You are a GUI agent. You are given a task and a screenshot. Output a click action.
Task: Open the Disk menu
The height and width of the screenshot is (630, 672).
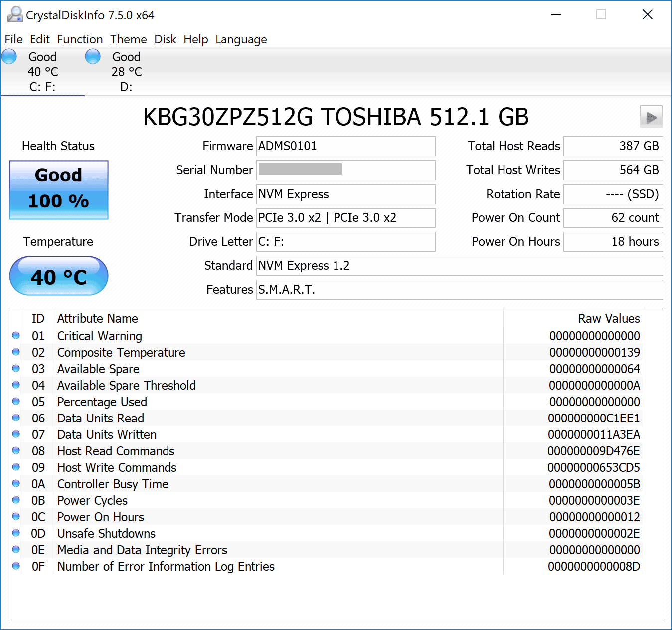pyautogui.click(x=165, y=39)
